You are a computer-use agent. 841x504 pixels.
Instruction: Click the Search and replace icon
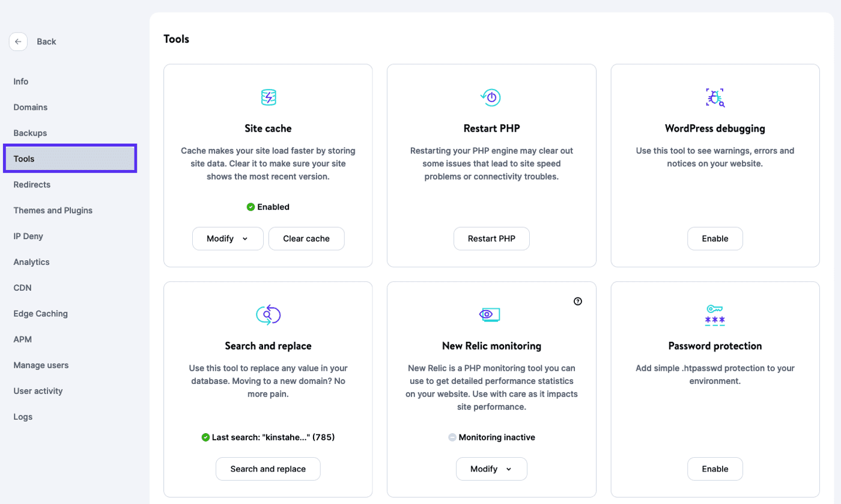coord(268,315)
